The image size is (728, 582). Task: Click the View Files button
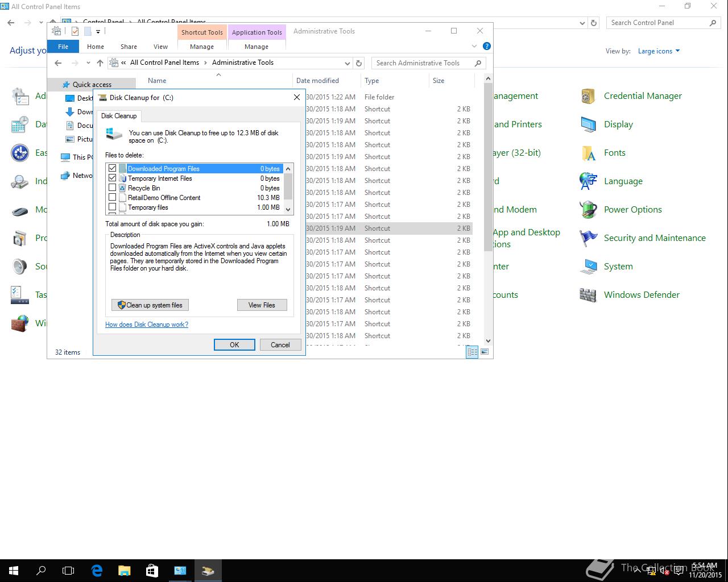(x=262, y=305)
